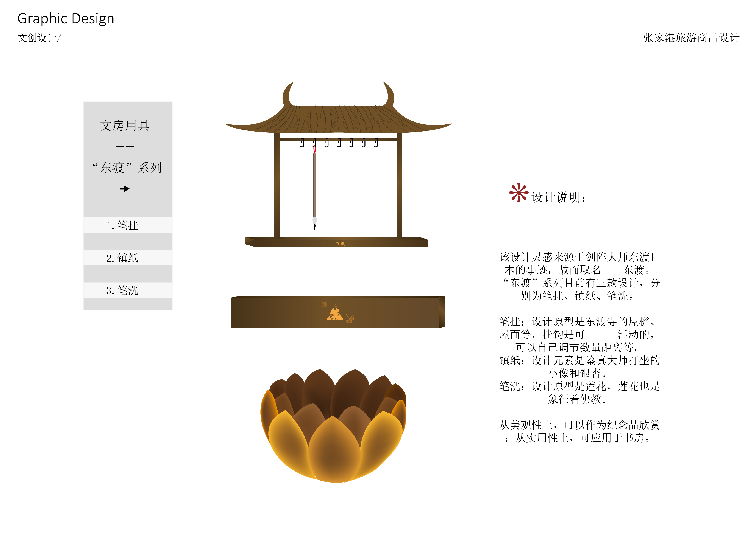Click the brush-hanger pavilion illustration
The height and width of the screenshot is (534, 756).
point(338,164)
